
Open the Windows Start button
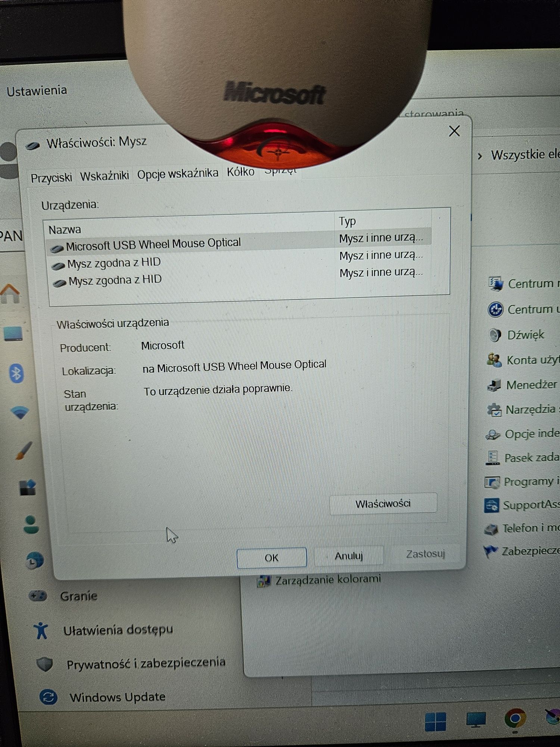click(x=436, y=722)
